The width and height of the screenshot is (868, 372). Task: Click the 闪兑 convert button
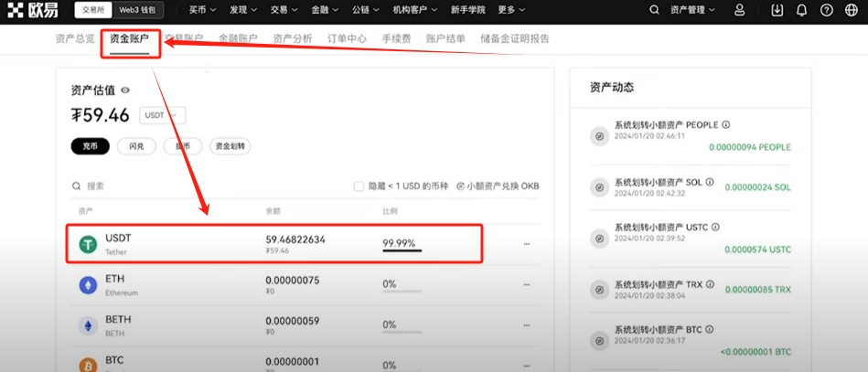coord(136,146)
